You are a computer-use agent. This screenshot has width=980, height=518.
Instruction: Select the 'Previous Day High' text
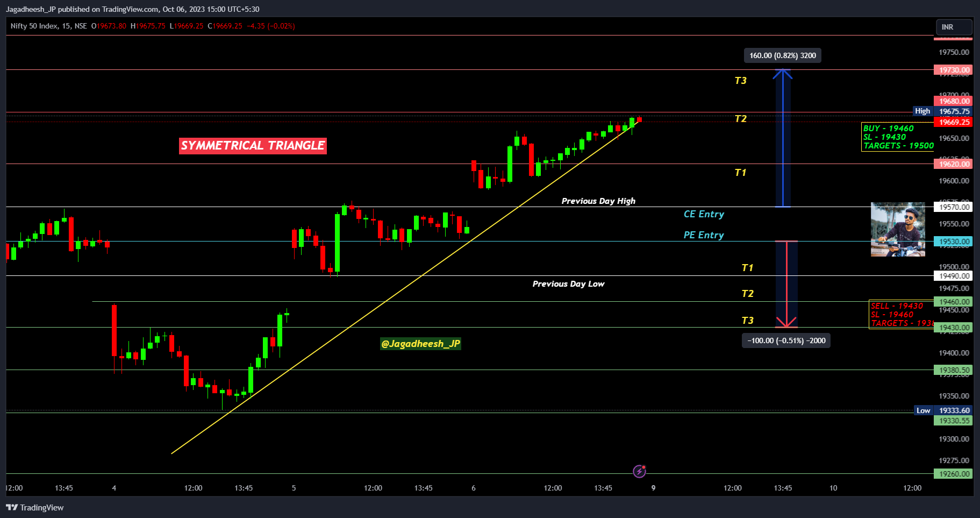click(598, 201)
